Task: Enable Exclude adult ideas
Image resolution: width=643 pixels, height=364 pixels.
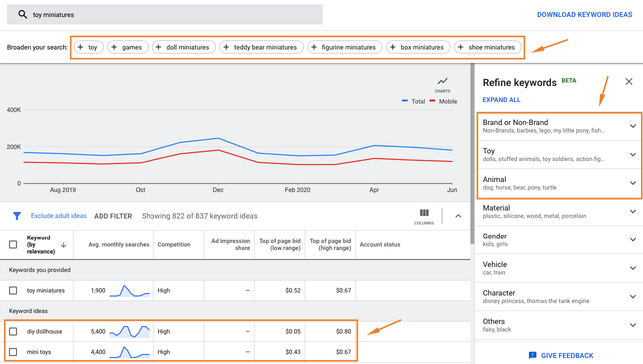Action: pyautogui.click(x=59, y=215)
